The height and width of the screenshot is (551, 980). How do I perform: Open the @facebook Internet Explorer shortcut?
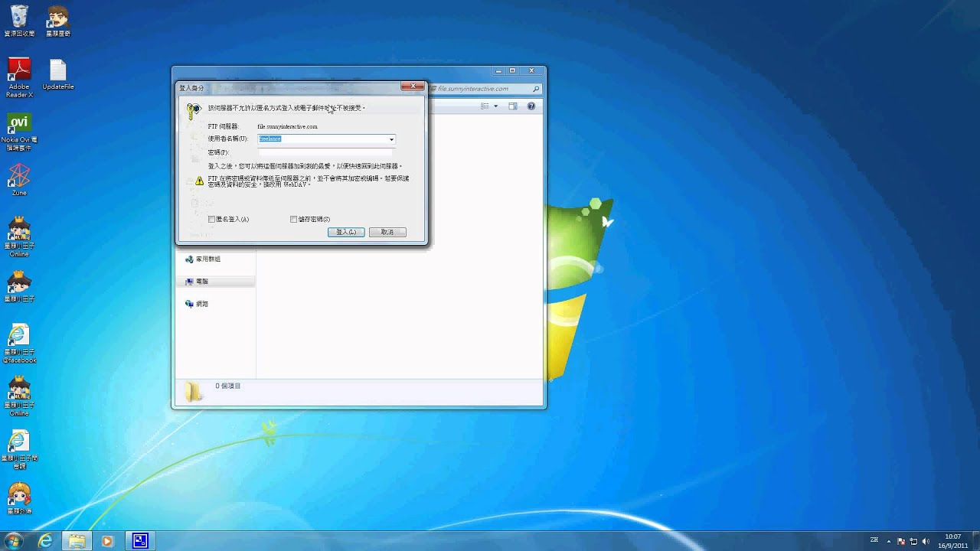[19, 344]
